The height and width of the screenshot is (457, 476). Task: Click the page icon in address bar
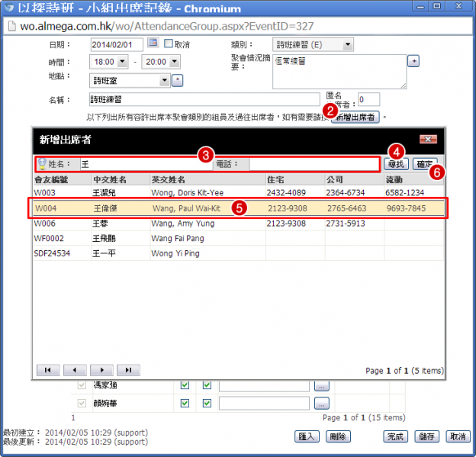(x=11, y=26)
